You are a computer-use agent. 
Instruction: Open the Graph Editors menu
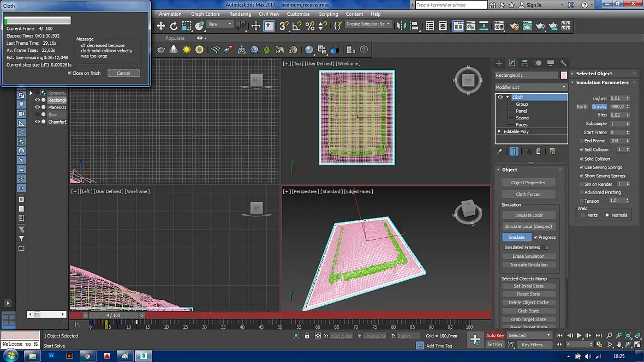click(x=205, y=14)
